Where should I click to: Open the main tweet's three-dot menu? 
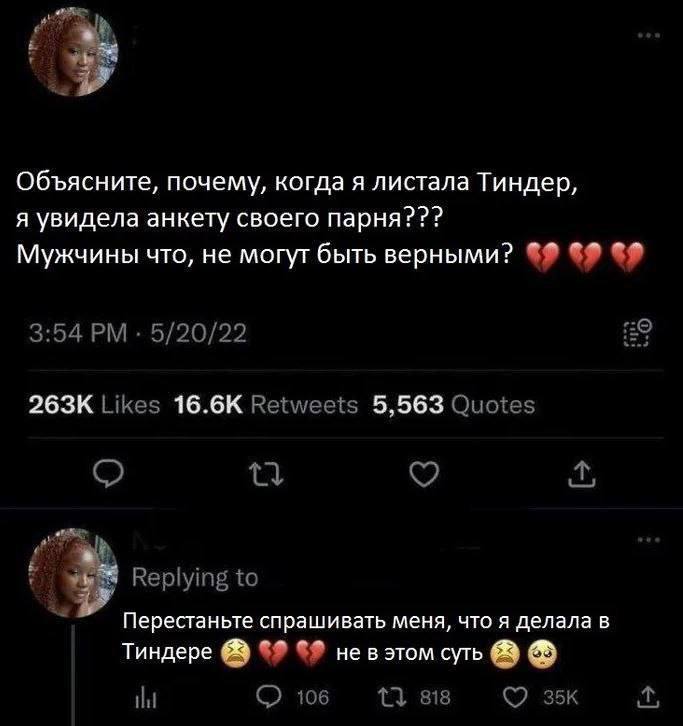(650, 36)
